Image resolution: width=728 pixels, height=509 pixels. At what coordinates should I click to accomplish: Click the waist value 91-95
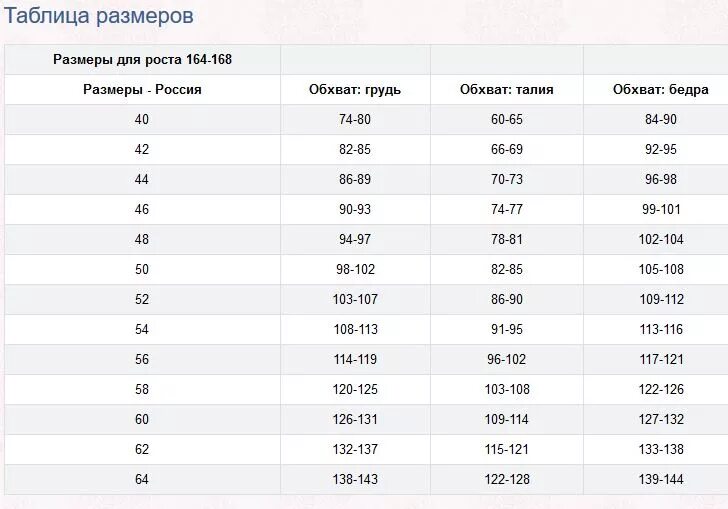[x=507, y=329]
